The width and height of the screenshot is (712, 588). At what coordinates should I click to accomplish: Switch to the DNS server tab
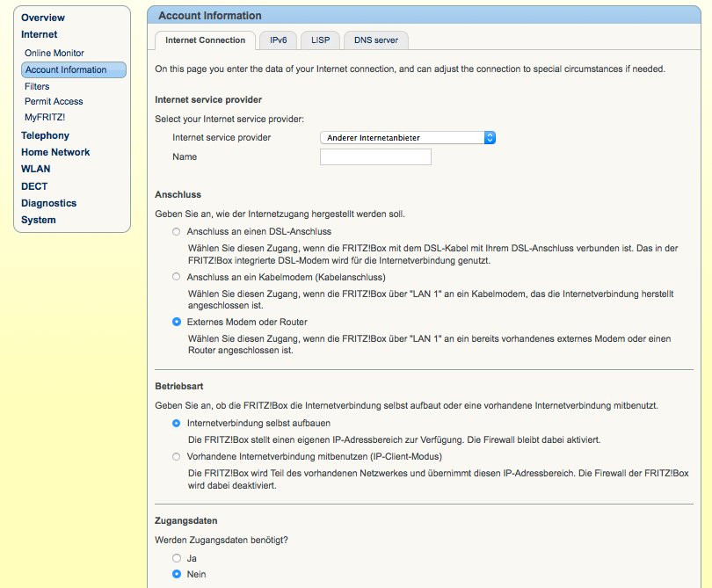[x=375, y=40]
